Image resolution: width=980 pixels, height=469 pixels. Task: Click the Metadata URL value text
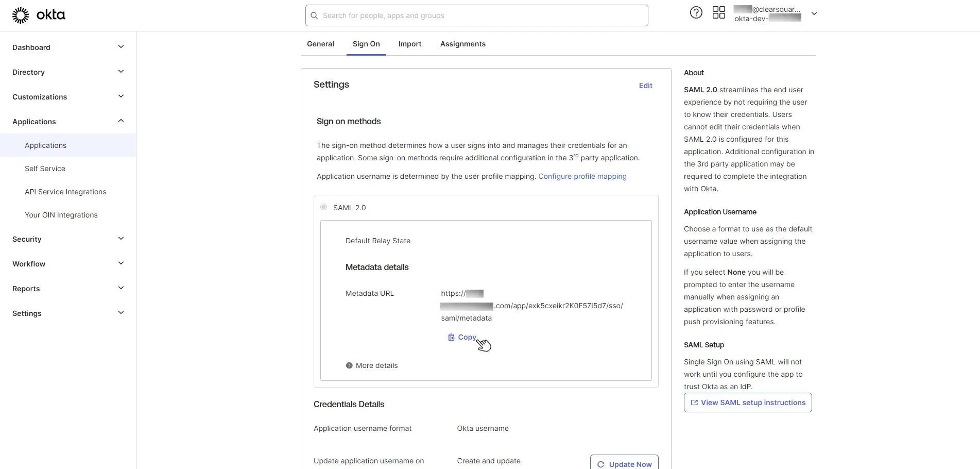(531, 306)
